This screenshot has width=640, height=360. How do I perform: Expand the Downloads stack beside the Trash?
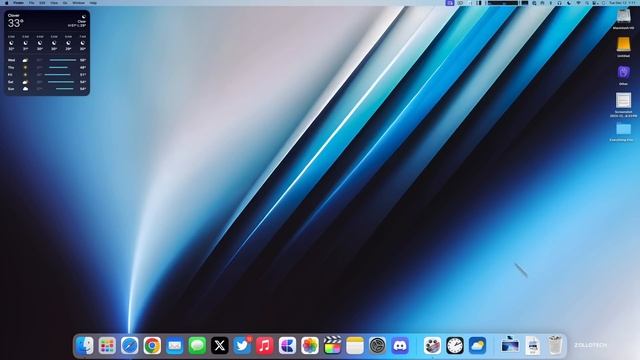[510, 346]
